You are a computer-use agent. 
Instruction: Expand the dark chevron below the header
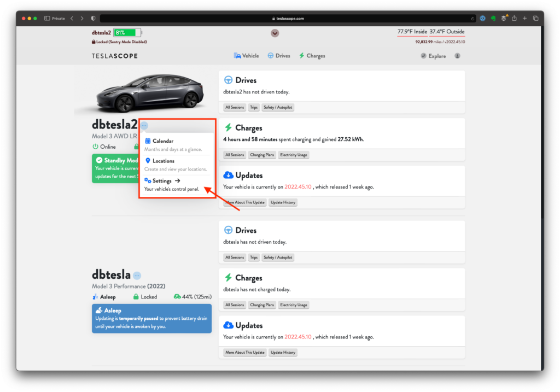tap(275, 33)
